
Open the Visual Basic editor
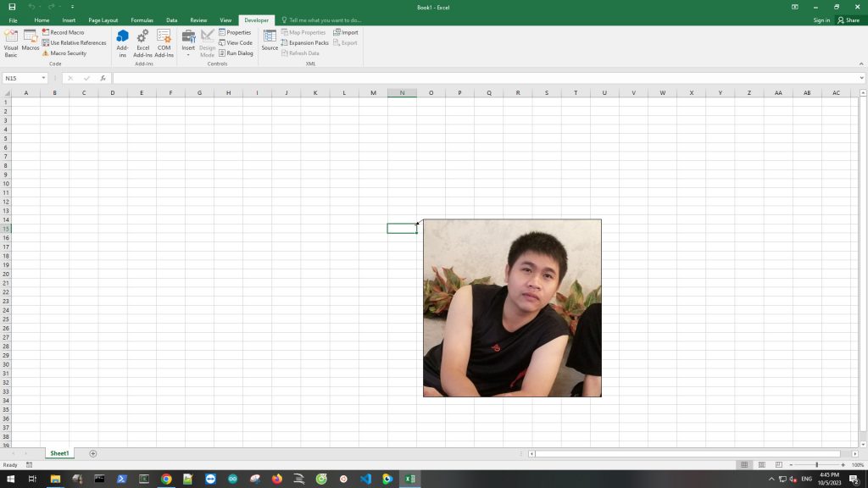coord(11,42)
